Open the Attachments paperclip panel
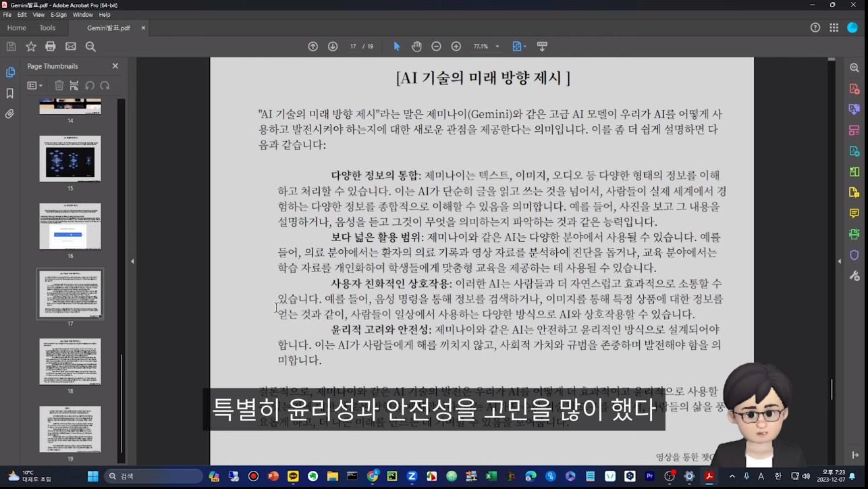Viewport: 868px width, 489px height. coord(10,114)
